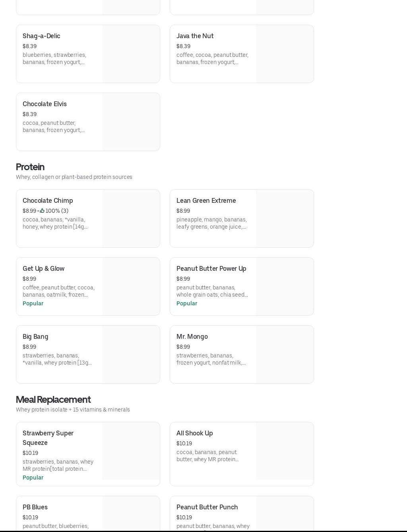This screenshot has width=407, height=532.
Task: Open the All Shook Up item
Action: (x=194, y=433)
